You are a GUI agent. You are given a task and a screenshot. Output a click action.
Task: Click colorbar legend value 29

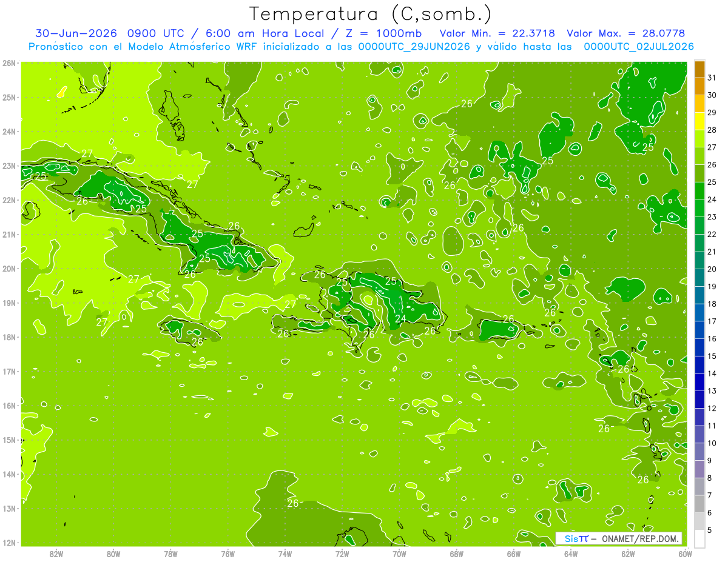pos(712,113)
